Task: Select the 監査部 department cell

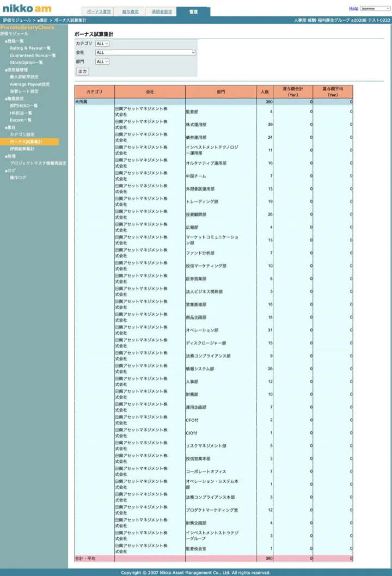Action: point(221,112)
